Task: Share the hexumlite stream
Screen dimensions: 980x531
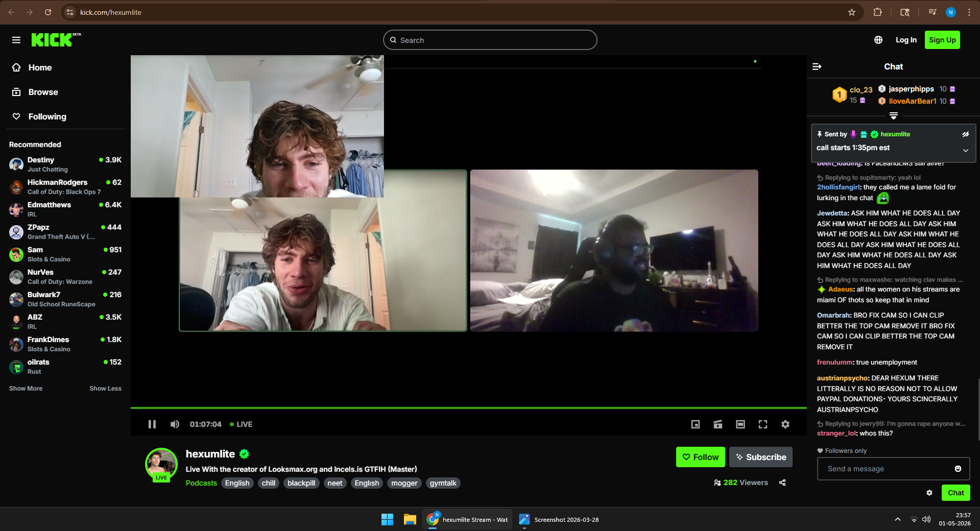Action: click(x=782, y=482)
